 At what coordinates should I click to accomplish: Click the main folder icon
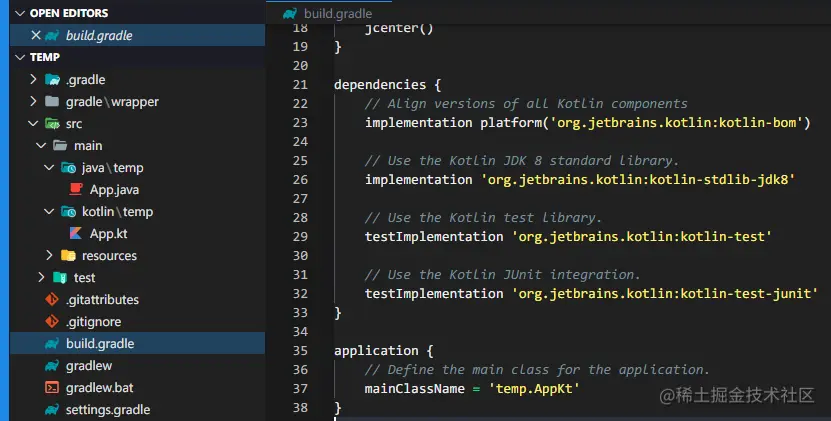tap(60, 145)
